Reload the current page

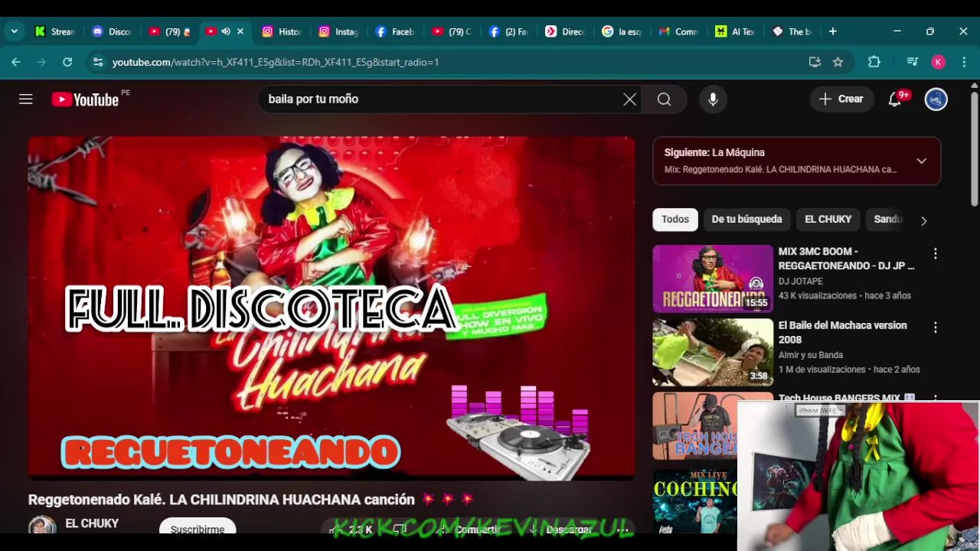pyautogui.click(x=67, y=62)
